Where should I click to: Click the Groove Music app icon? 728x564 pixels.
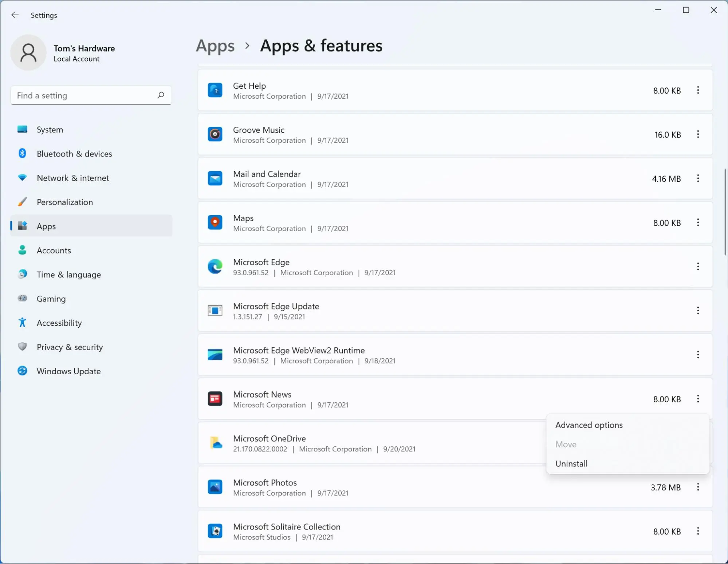click(x=215, y=134)
